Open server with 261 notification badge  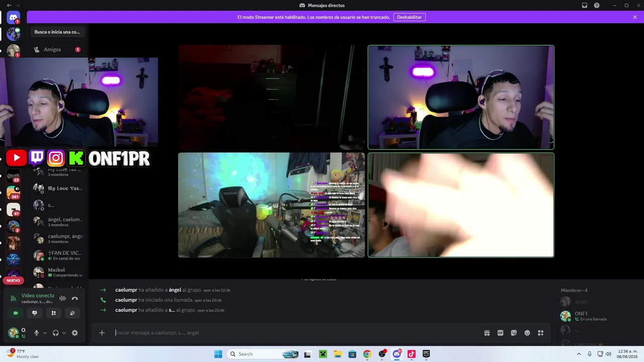[13, 193]
